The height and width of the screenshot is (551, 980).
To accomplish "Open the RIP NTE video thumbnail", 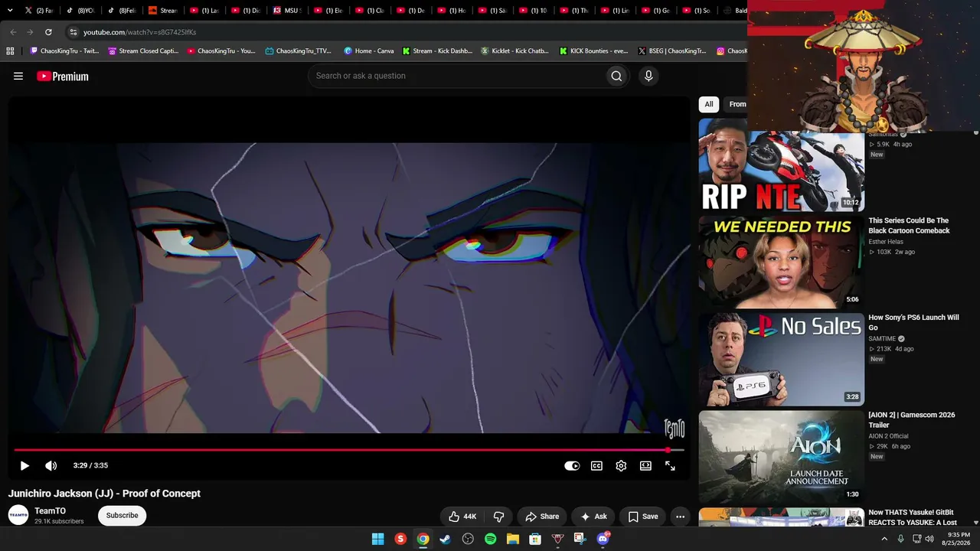I will coord(782,165).
